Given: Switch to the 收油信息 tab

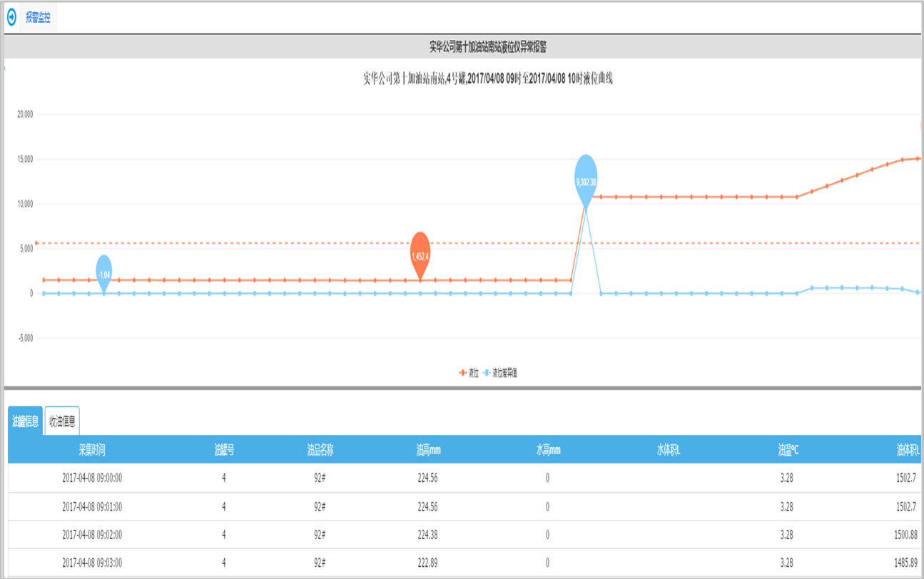Looking at the screenshot, I should point(62,421).
